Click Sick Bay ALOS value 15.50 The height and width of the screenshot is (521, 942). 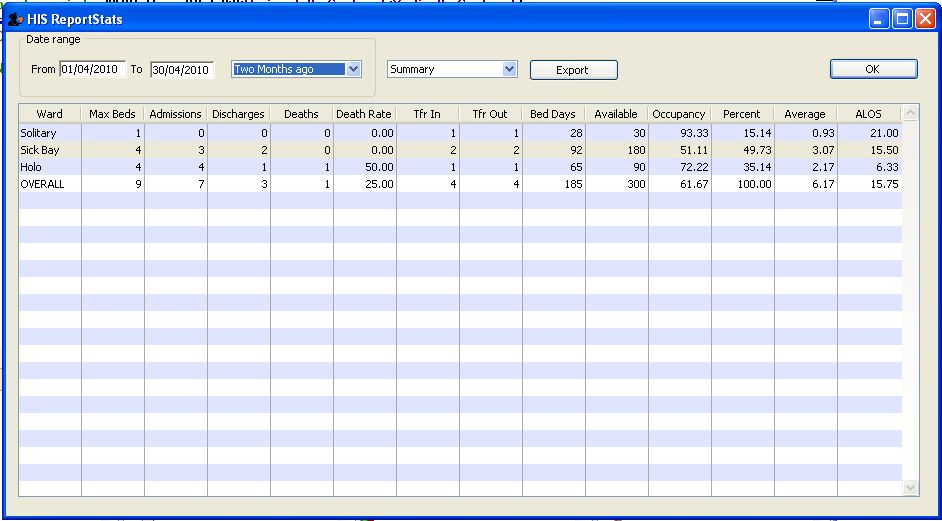tap(884, 150)
